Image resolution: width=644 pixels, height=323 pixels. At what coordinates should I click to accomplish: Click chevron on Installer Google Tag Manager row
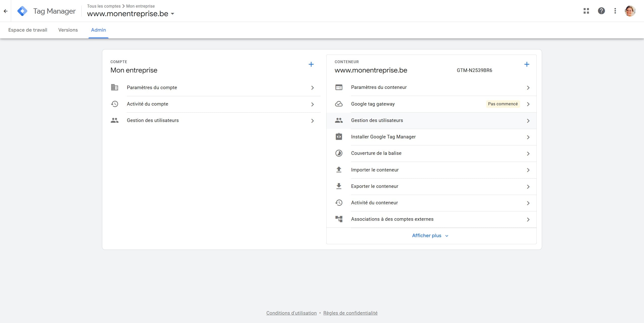coord(528,137)
